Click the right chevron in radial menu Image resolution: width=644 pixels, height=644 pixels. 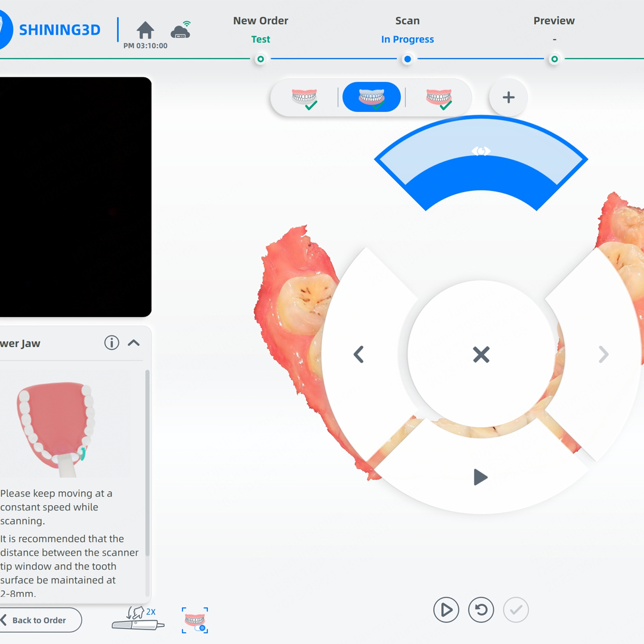click(x=603, y=354)
